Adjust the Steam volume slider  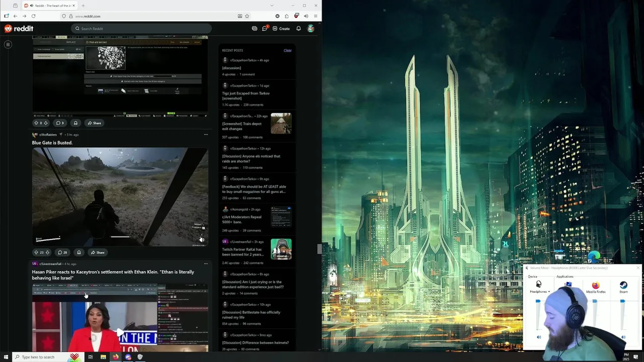(623, 301)
